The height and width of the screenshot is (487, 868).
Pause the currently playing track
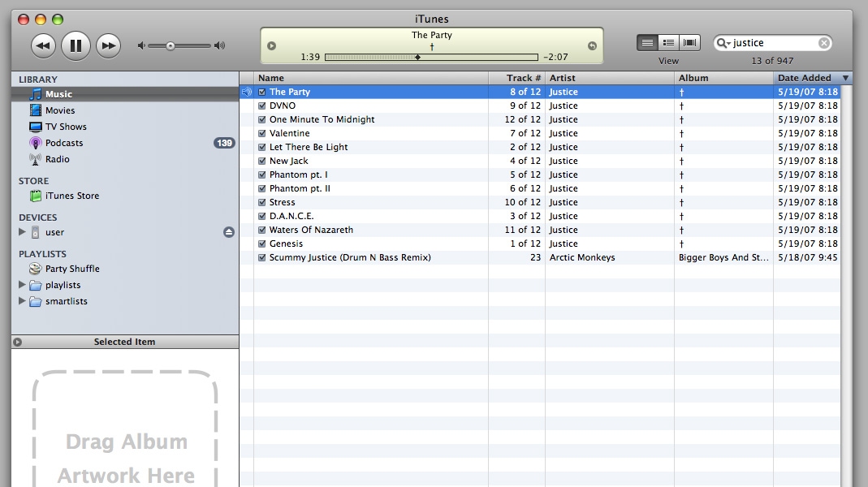76,45
